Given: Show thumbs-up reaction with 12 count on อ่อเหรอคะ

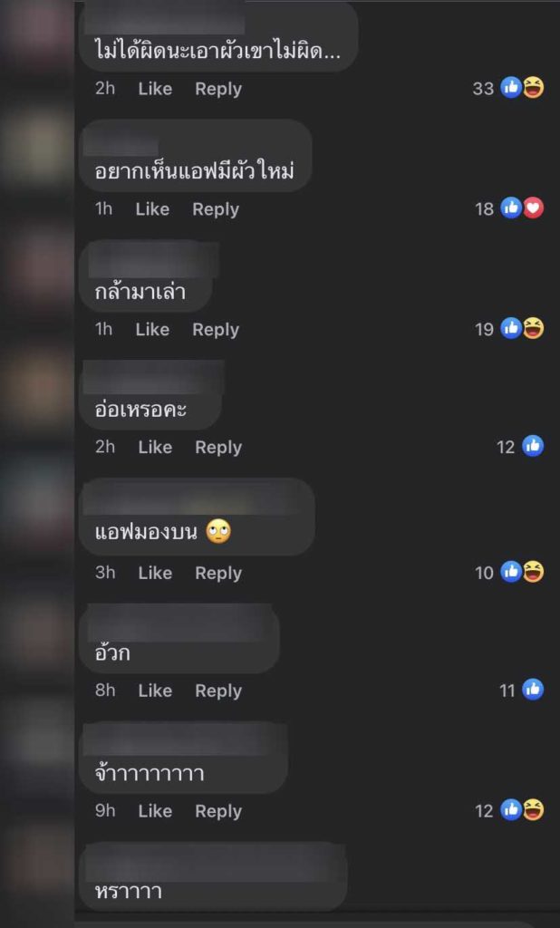Looking at the screenshot, I should 533,446.
